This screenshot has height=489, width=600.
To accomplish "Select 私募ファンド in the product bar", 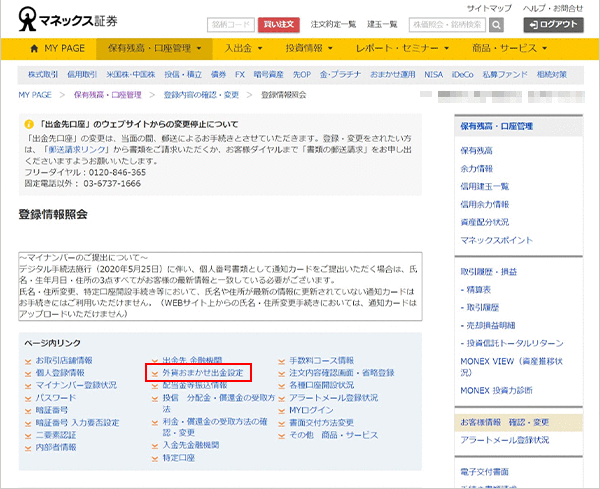I will (x=505, y=75).
